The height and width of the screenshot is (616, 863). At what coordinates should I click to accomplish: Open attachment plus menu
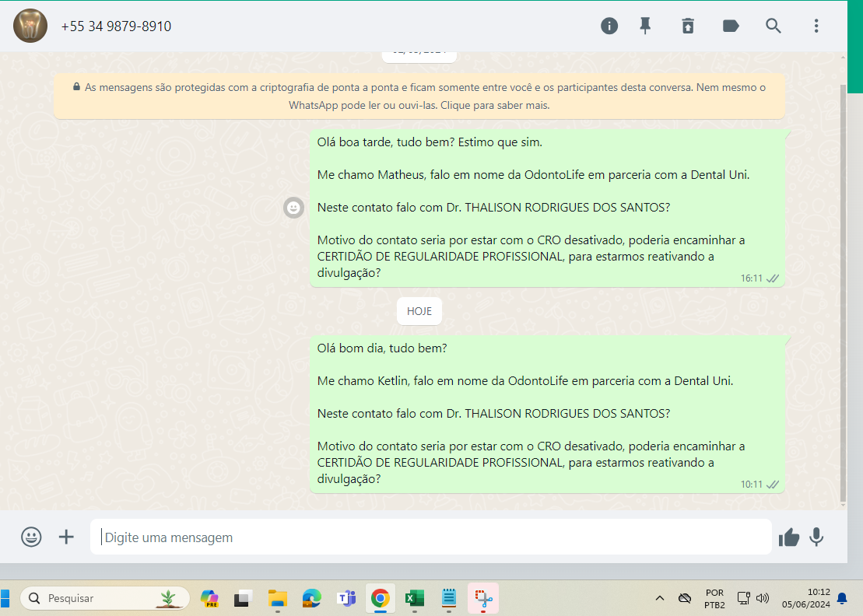tap(66, 537)
